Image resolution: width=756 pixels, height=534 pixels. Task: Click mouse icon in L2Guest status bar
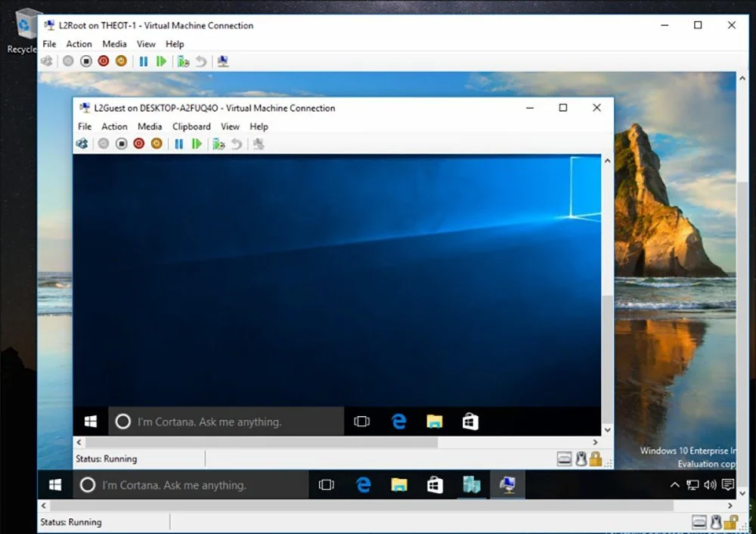[581, 459]
